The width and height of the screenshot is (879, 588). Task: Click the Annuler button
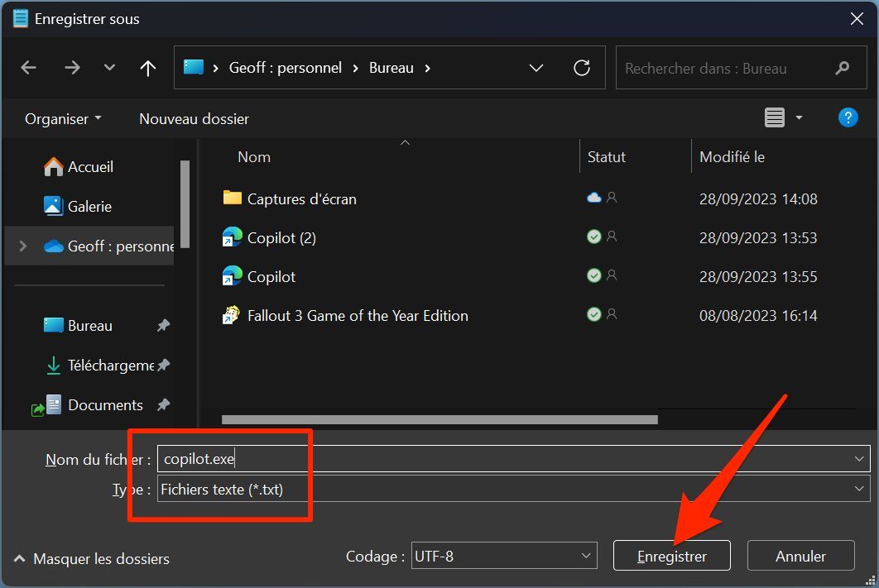click(800, 556)
